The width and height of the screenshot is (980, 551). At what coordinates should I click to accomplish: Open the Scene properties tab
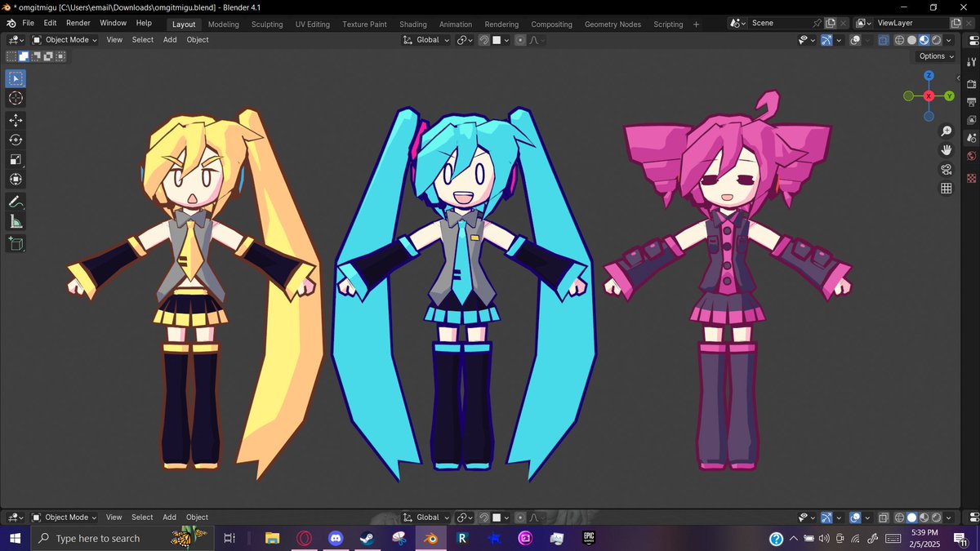(971, 138)
